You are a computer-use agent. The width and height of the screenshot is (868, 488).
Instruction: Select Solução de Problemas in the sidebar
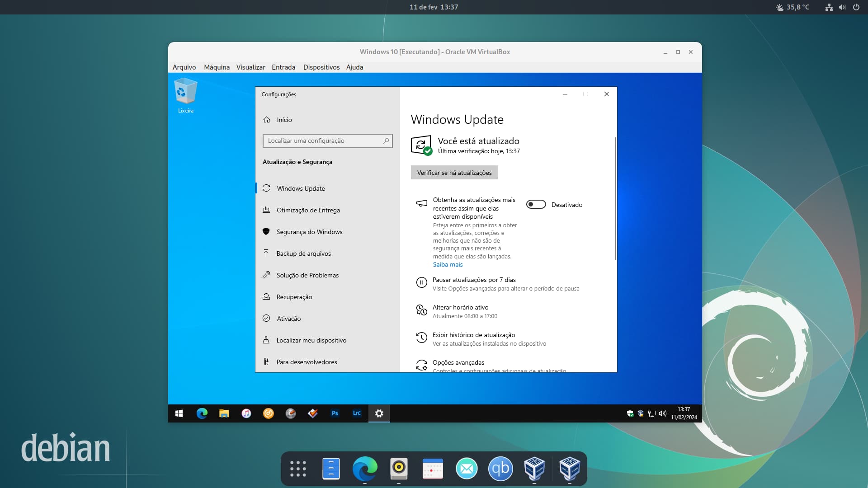click(x=307, y=275)
